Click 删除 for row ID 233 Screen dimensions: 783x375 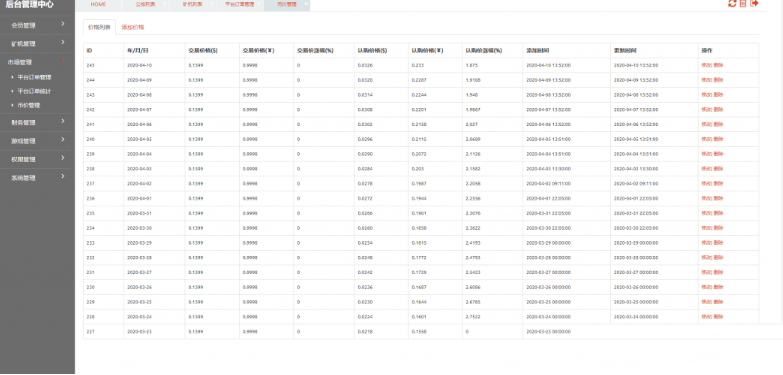coord(718,243)
